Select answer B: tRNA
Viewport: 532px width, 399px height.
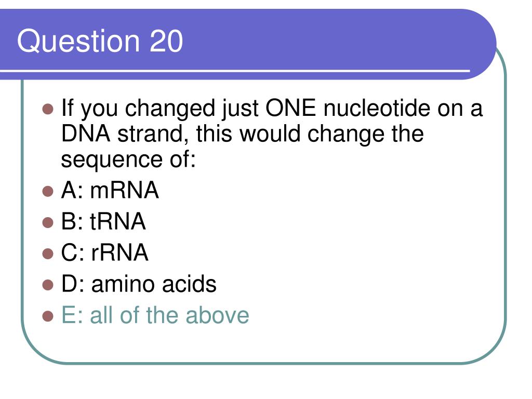click(x=103, y=221)
